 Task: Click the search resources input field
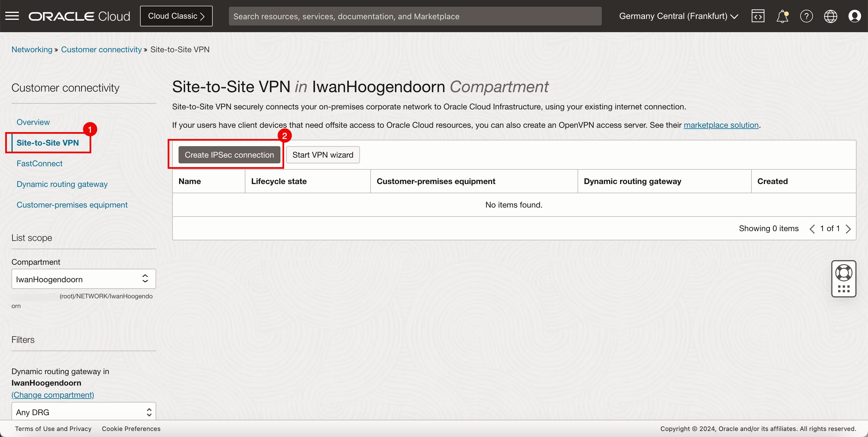[x=416, y=16]
